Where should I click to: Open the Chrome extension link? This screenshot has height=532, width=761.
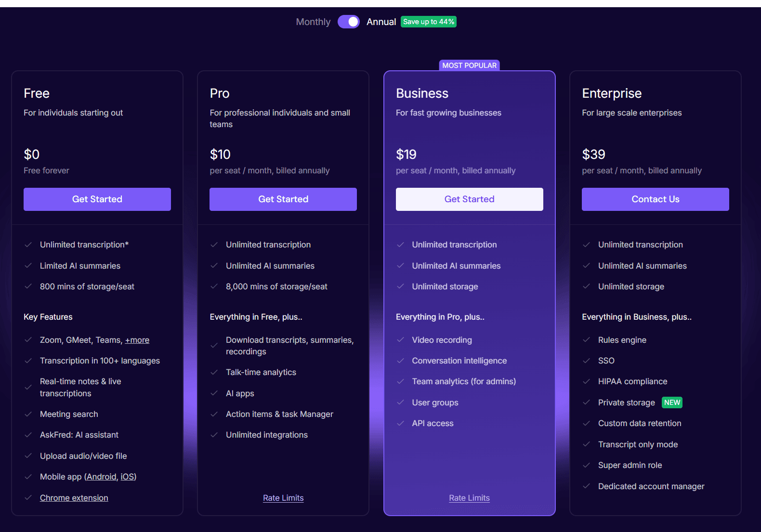74,498
